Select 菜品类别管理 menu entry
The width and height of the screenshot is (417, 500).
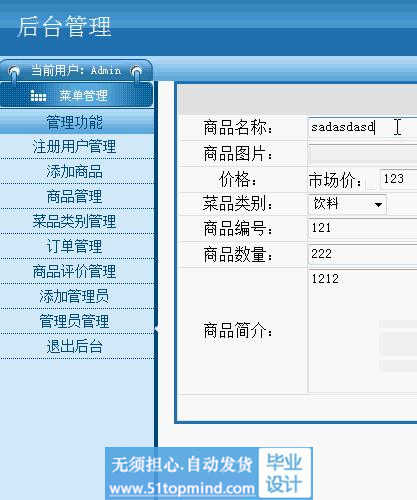click(74, 222)
